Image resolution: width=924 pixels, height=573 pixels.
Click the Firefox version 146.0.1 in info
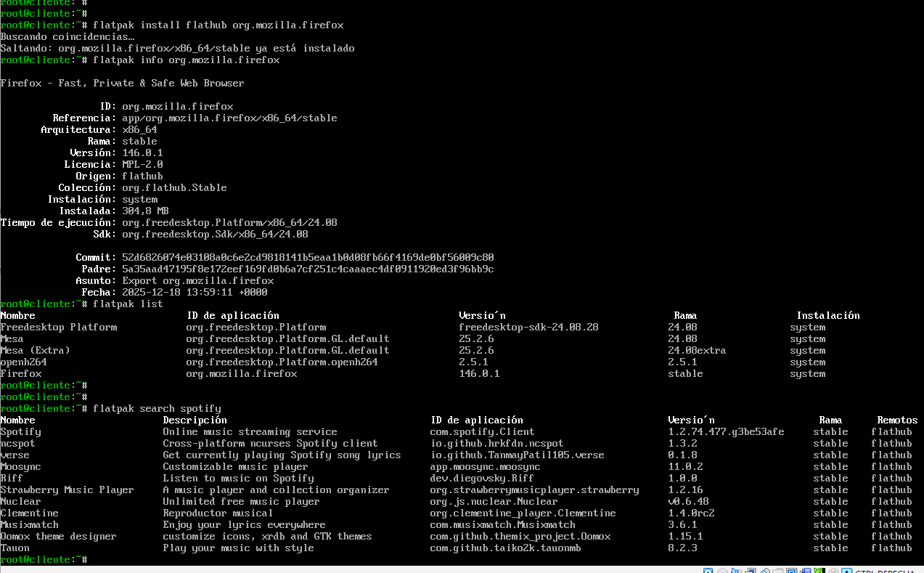pos(142,153)
